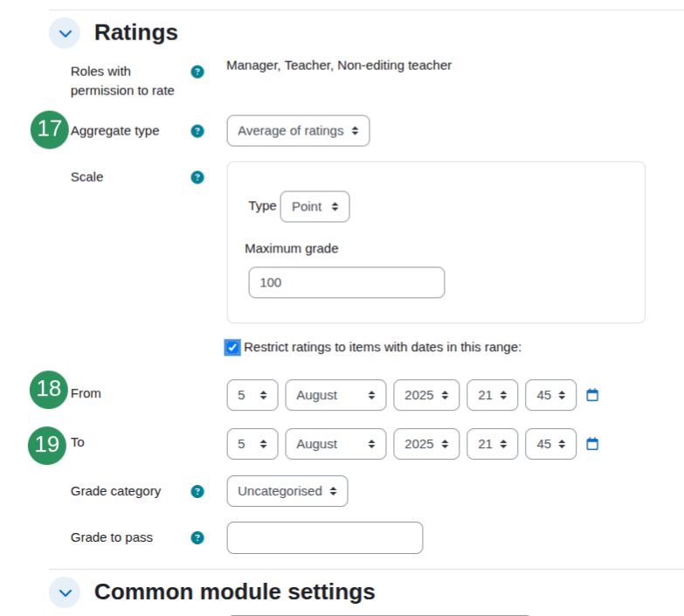Open the To minute dropdown showing 45
Viewport: 684px width, 616px height.
tap(550, 444)
